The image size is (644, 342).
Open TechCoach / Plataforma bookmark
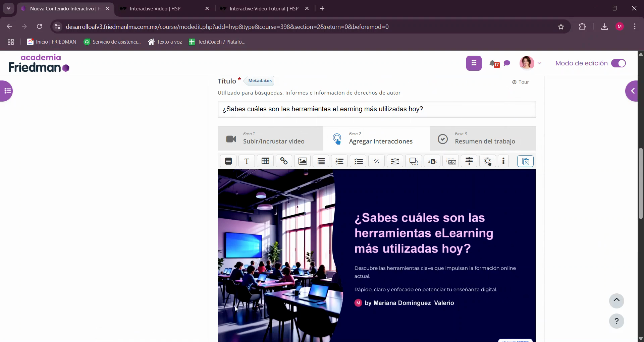[x=217, y=42]
